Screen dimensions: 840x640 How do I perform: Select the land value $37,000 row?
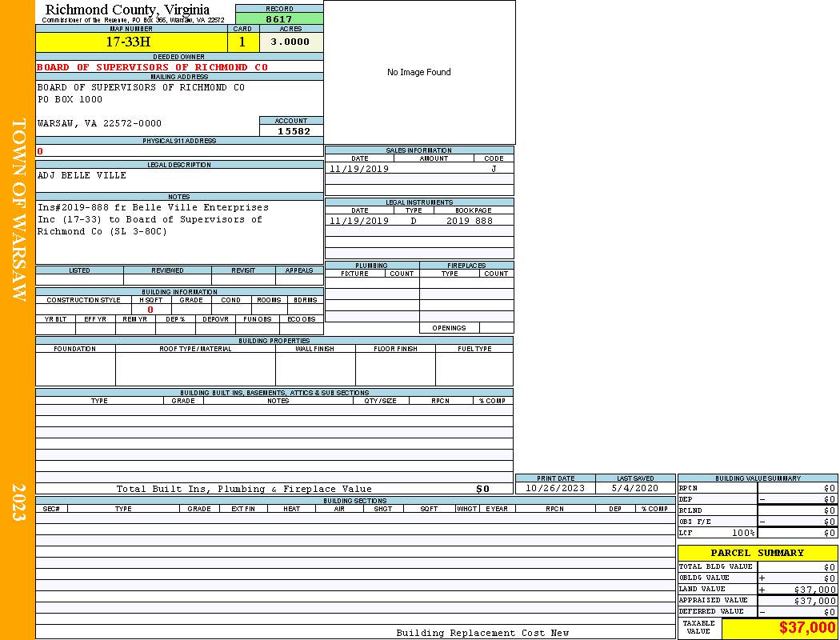pyautogui.click(x=757, y=590)
